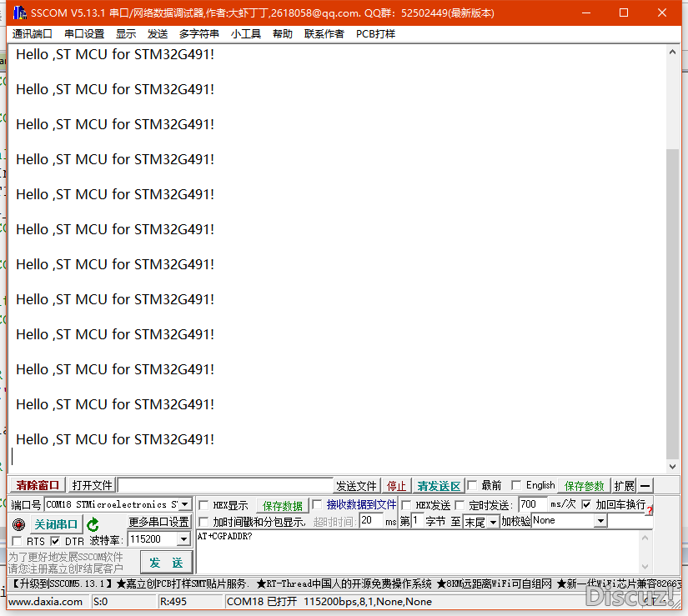Toggle the HEX发送 checkbox
The width and height of the screenshot is (688, 616).
(406, 505)
